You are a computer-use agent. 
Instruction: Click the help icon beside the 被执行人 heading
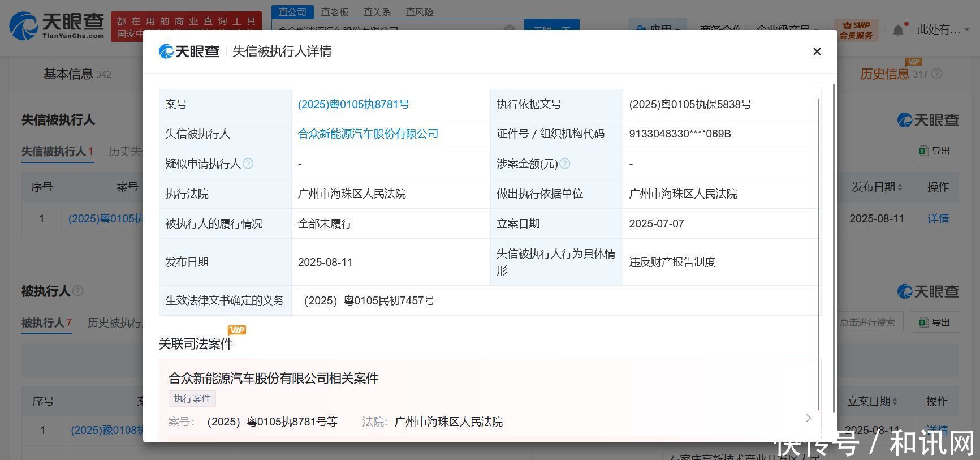pyautogui.click(x=78, y=291)
